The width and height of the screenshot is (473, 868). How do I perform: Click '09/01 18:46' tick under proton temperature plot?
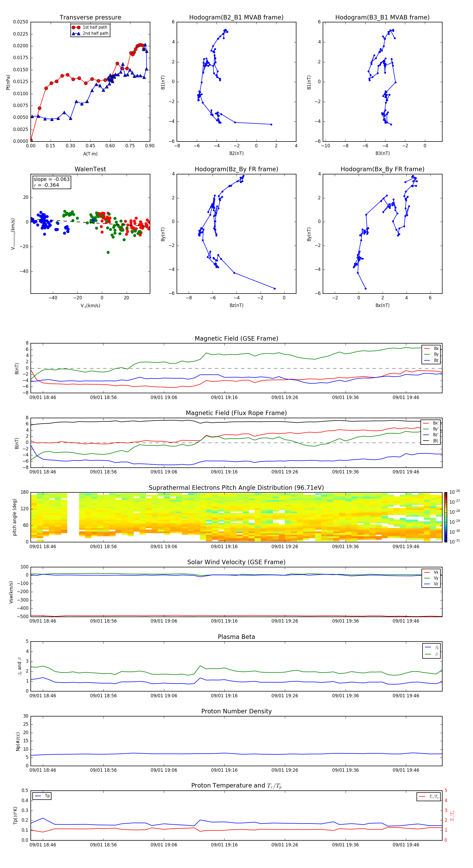[43, 845]
